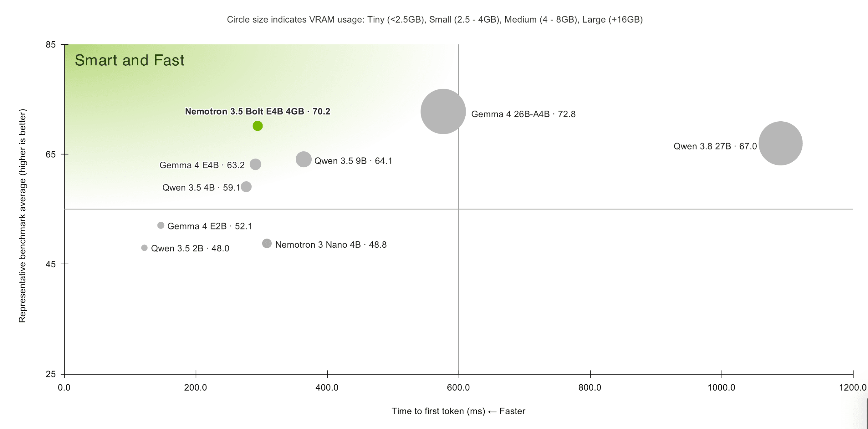
Task: Click the Time to first token axis title
Action: click(458, 411)
